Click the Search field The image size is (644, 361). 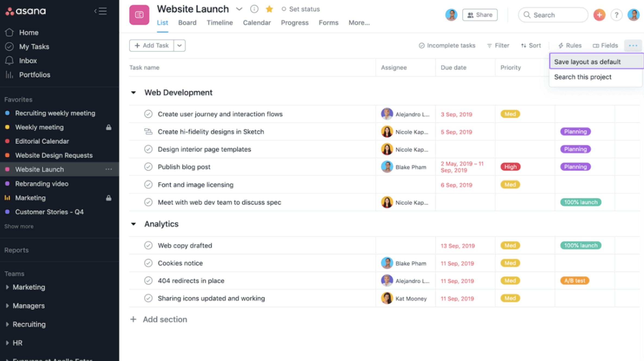click(x=553, y=15)
